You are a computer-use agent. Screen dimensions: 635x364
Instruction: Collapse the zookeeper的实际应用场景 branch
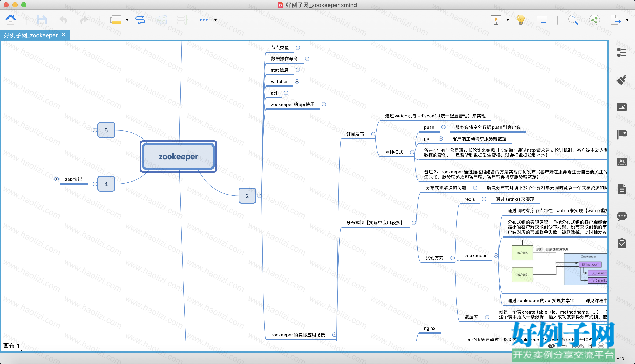click(334, 335)
